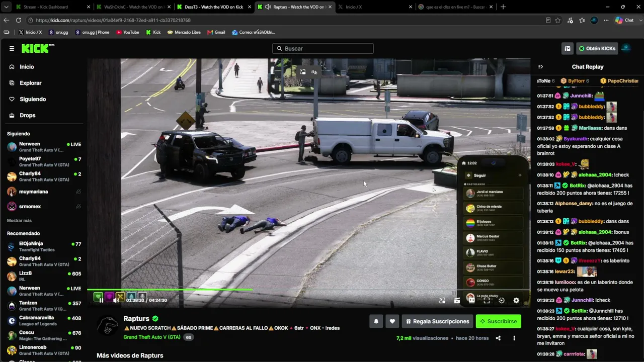Open the YouTube bookmark
The image size is (644, 362).
(128, 32)
